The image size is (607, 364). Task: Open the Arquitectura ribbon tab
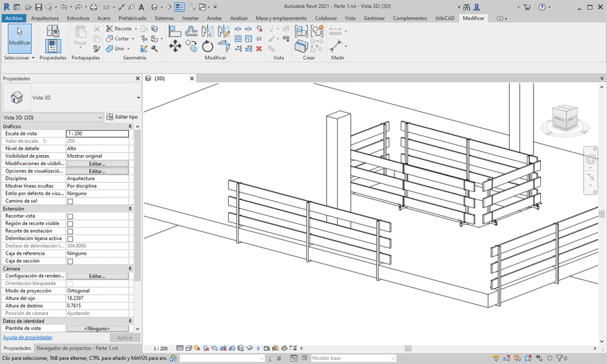45,18
